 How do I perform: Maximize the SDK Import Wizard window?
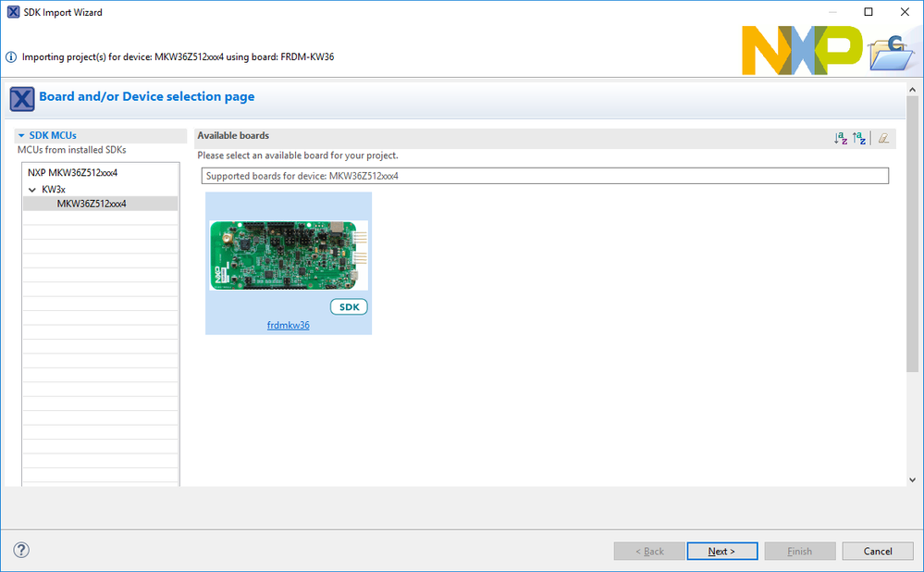tap(868, 12)
